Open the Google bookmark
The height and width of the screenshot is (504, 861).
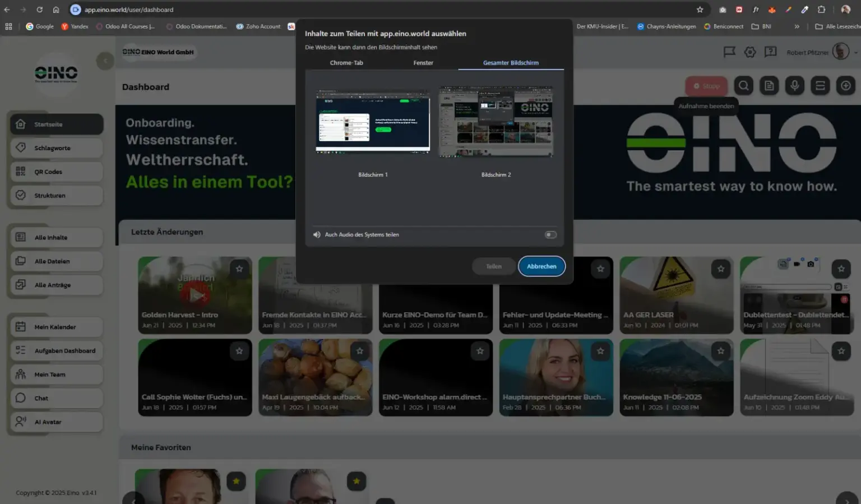(40, 26)
